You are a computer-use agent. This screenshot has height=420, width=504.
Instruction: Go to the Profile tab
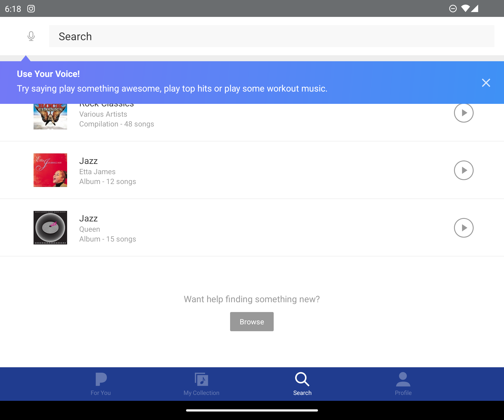tap(403, 384)
